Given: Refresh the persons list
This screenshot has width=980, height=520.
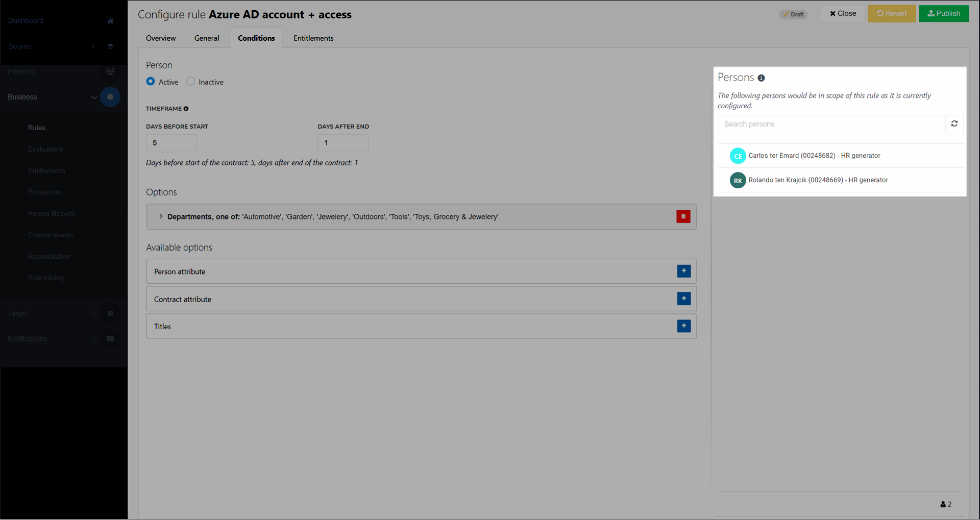Looking at the screenshot, I should [x=954, y=124].
